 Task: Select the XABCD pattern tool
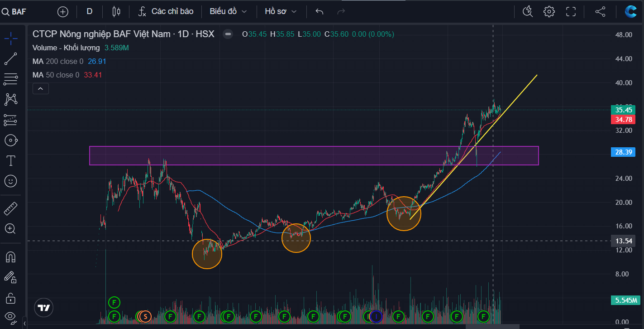[x=11, y=99]
